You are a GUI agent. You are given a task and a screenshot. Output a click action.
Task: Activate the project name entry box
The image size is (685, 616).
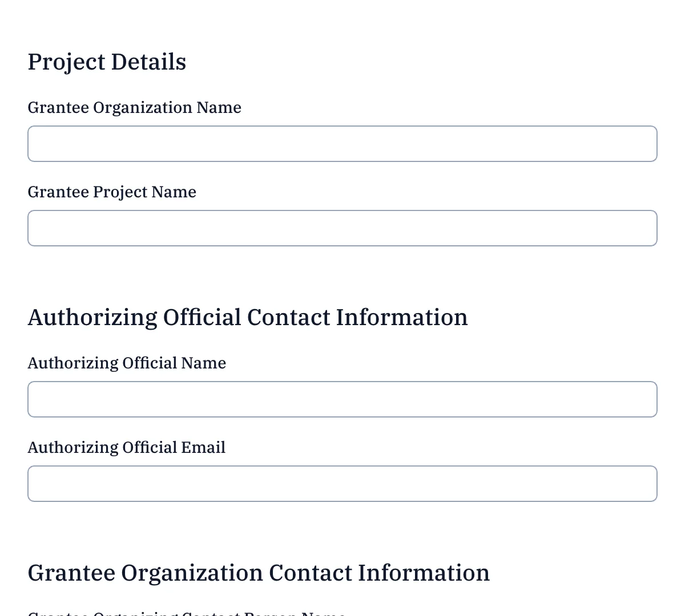click(342, 228)
